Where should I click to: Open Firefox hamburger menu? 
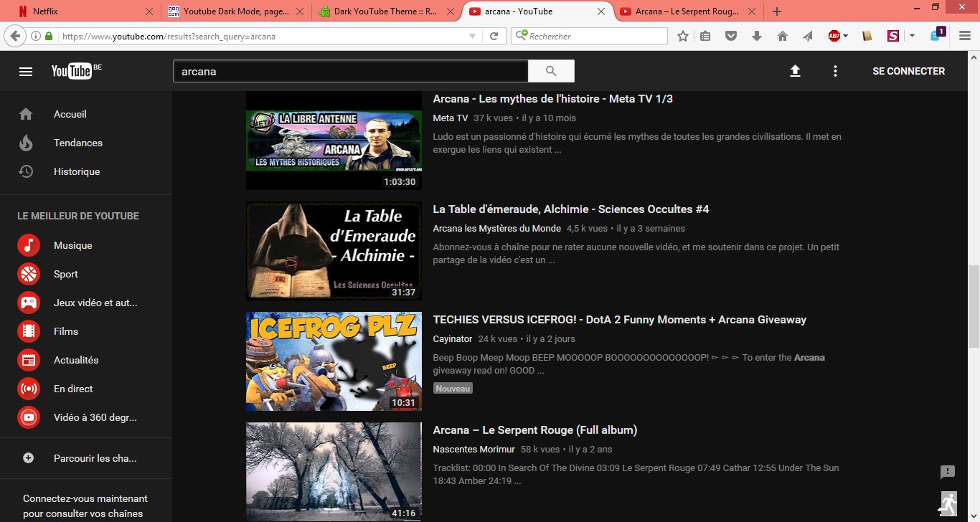tap(965, 36)
